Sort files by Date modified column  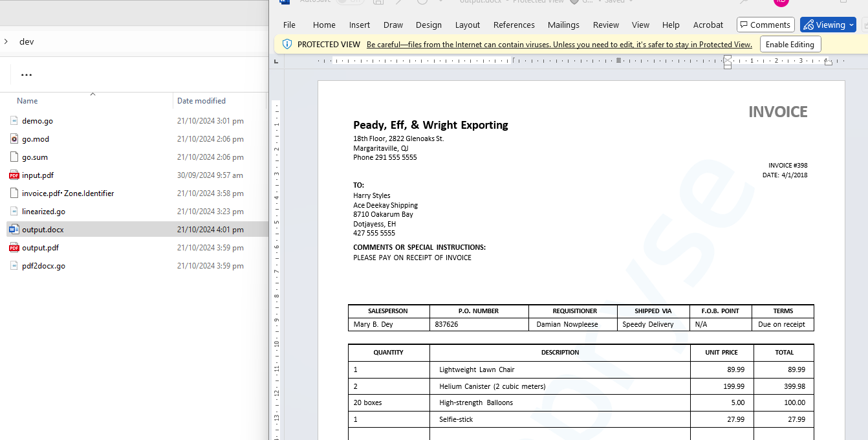[201, 100]
